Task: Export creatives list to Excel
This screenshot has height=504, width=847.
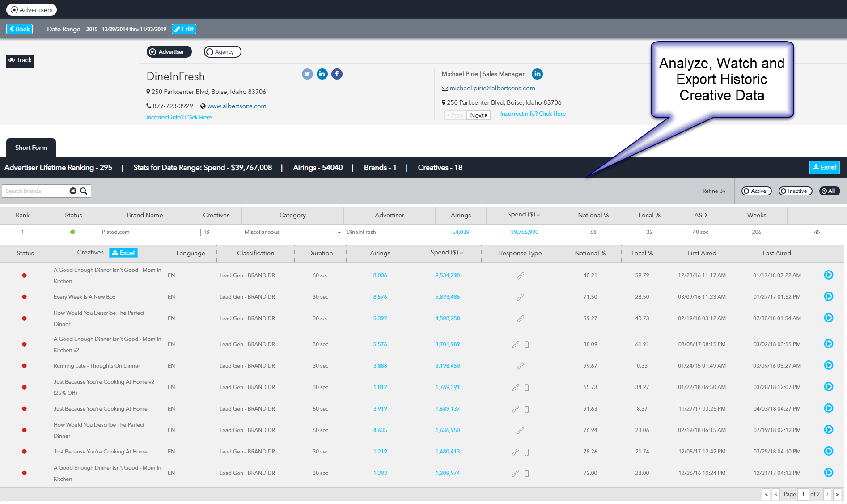Action: click(x=123, y=253)
